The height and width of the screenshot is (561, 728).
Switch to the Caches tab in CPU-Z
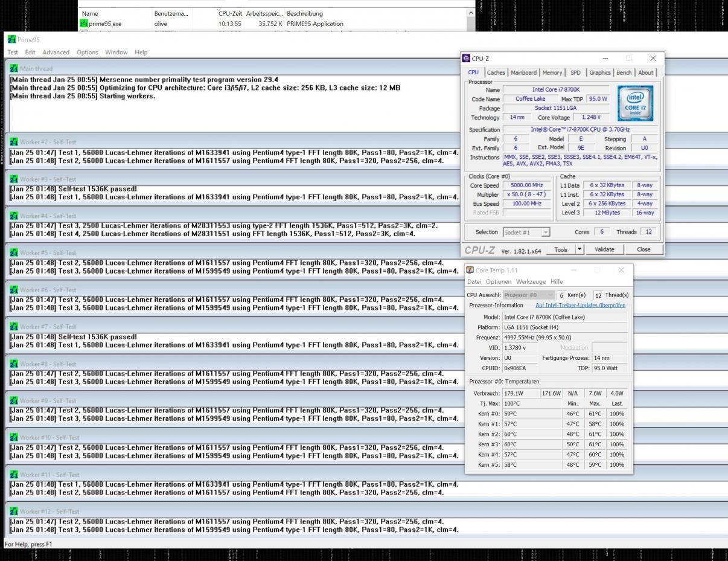pyautogui.click(x=496, y=72)
